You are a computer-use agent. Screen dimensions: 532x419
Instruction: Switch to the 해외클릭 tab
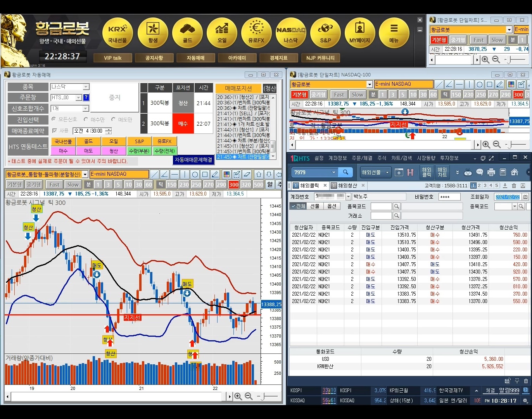[x=310, y=185]
